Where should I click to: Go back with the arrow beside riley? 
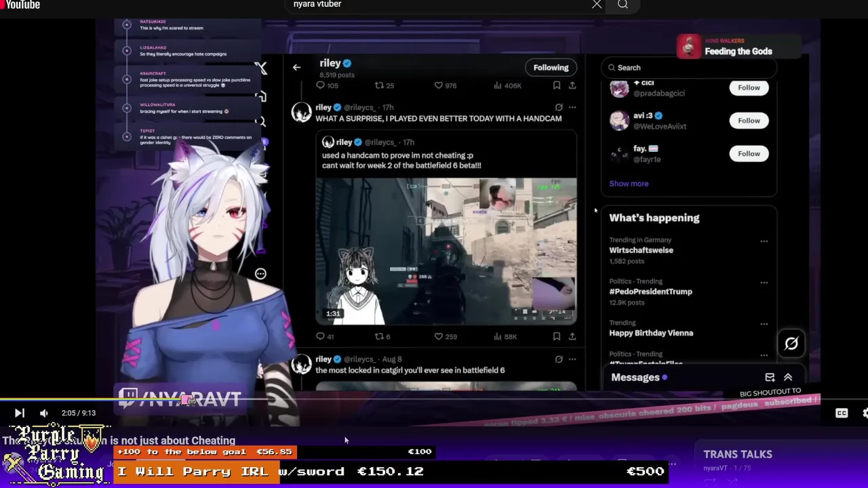[x=296, y=67]
